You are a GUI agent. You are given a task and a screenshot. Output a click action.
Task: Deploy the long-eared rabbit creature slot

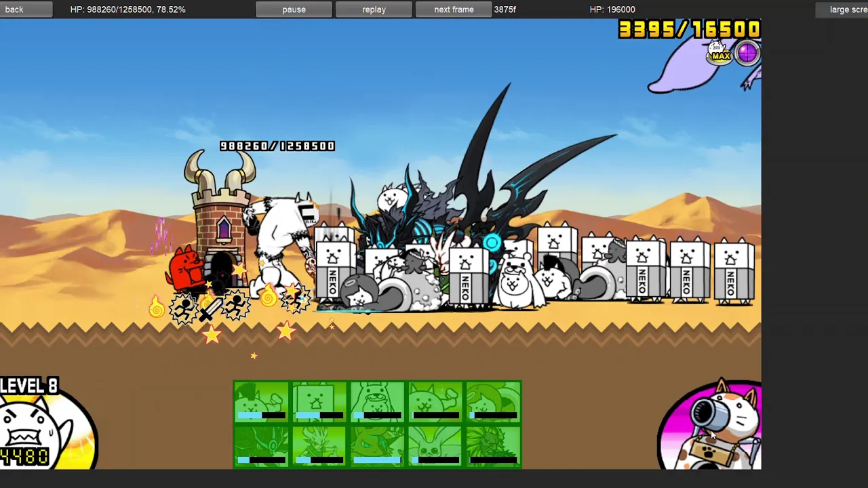[x=435, y=446]
